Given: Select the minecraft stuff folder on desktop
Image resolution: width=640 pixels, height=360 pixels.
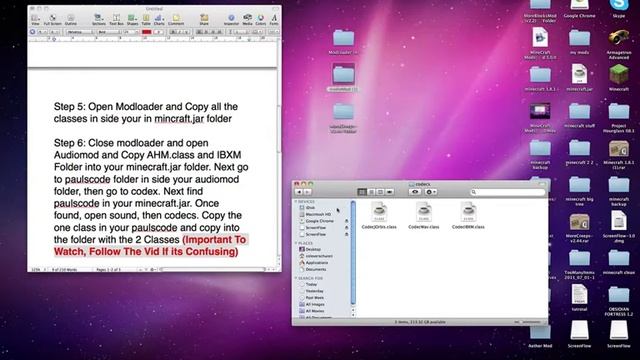Looking at the screenshot, I should pos(579,115).
